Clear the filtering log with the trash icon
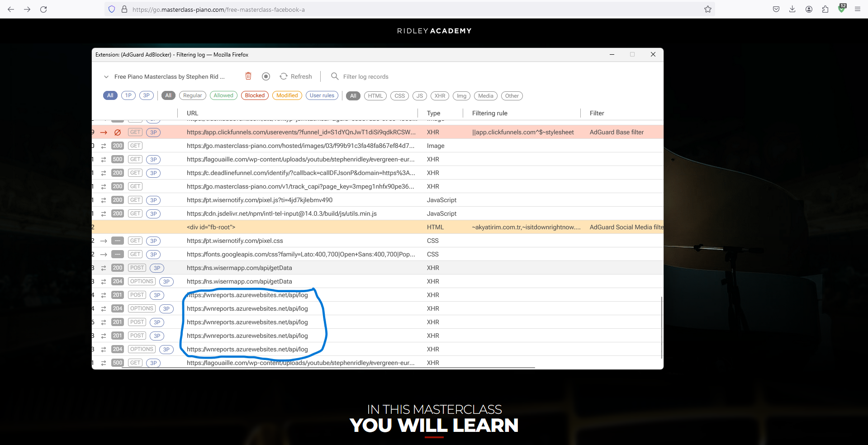 point(248,76)
